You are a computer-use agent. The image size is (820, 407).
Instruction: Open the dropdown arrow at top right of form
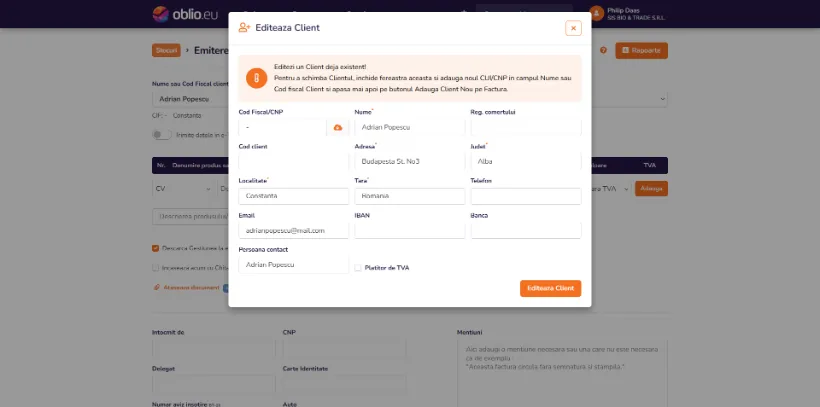[x=663, y=98]
